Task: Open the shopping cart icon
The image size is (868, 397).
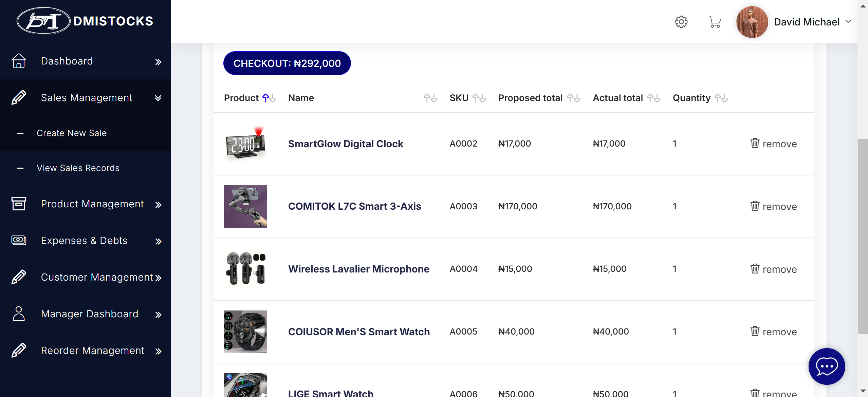Action: pyautogui.click(x=715, y=22)
